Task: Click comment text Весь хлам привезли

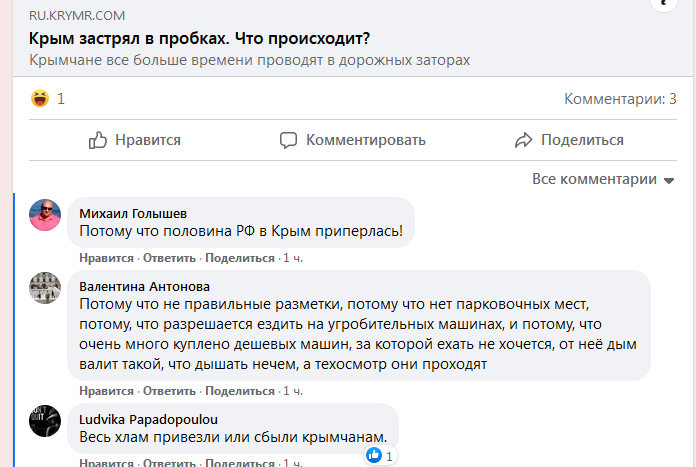Action: 233,437
